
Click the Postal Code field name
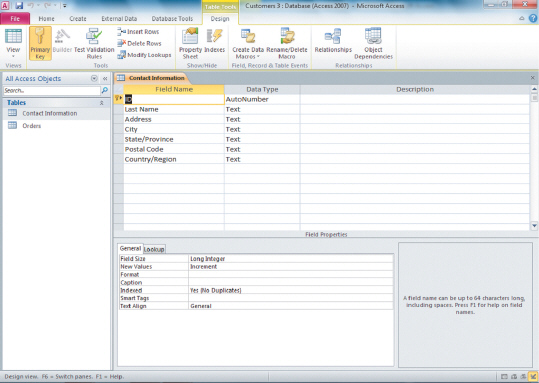tap(174, 149)
